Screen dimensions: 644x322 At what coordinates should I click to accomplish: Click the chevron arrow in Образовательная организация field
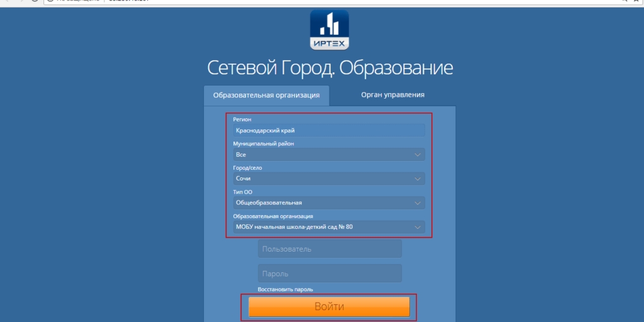point(418,227)
